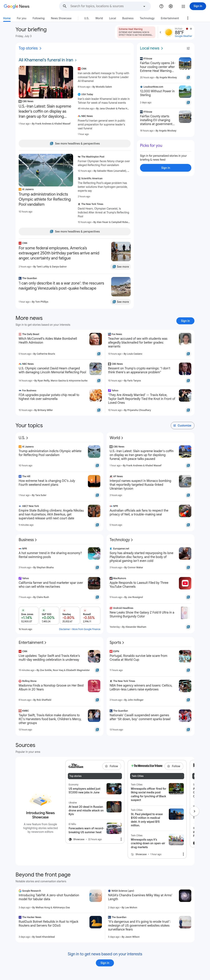Switch to the News Showcase tab
This screenshot has width=210, height=980.
click(x=61, y=18)
